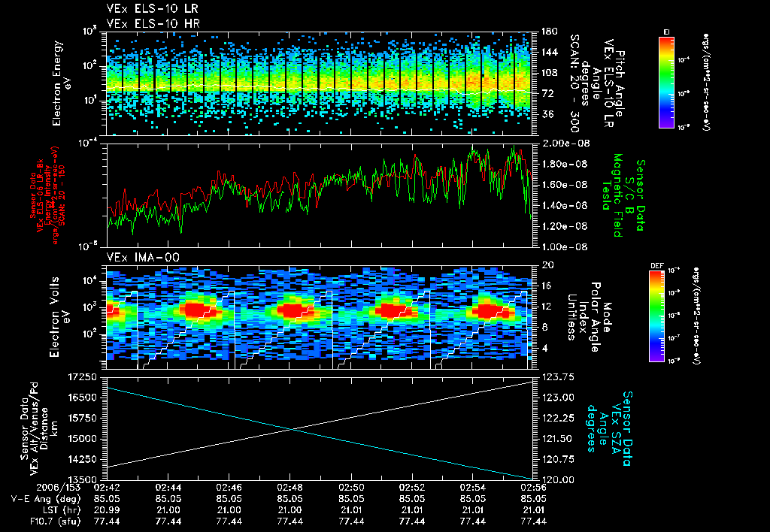The width and height of the screenshot is (770, 532).
Task: Click the F10.7 value under 02:42
Action: coord(107,521)
